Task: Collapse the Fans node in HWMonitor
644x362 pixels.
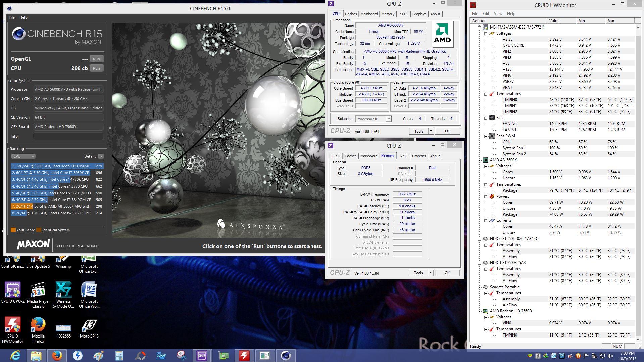Action: (486, 118)
